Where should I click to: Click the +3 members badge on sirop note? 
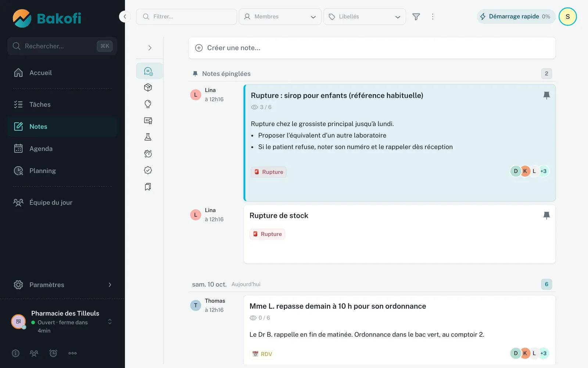[x=543, y=171]
